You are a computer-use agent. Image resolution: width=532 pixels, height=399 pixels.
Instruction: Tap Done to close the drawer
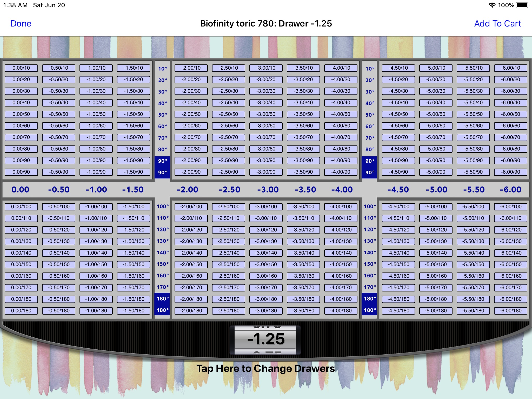point(21,23)
